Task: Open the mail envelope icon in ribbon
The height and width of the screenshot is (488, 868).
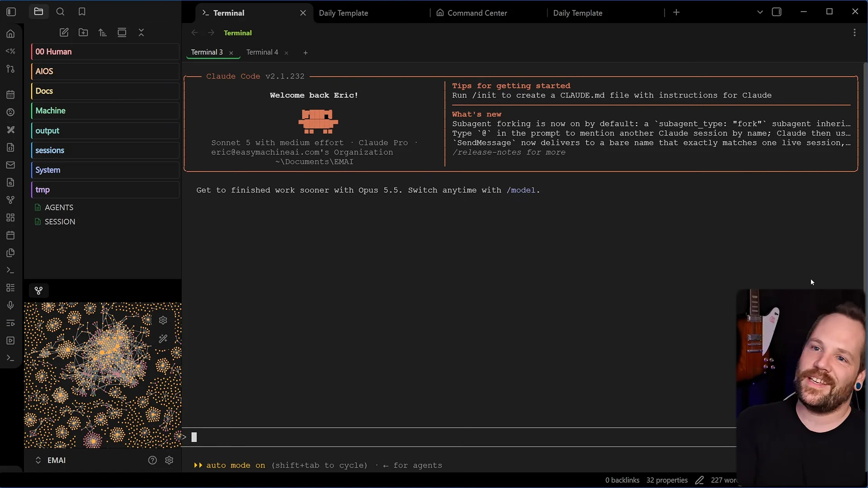Action: (x=10, y=165)
